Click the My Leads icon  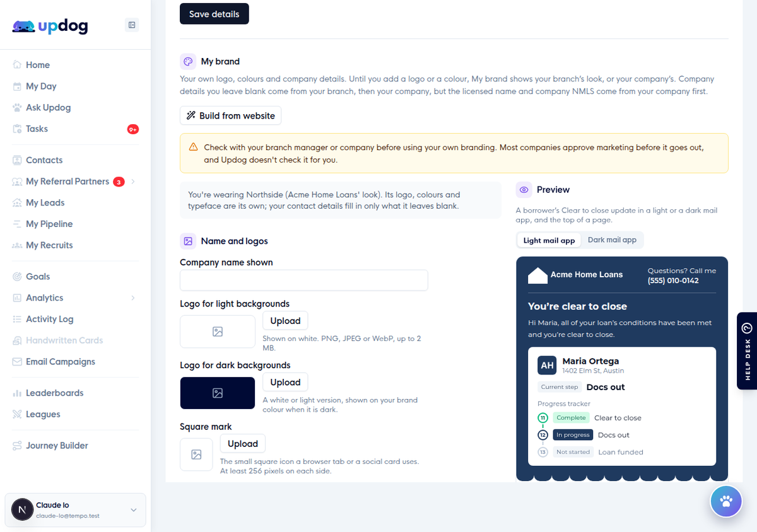click(x=17, y=203)
